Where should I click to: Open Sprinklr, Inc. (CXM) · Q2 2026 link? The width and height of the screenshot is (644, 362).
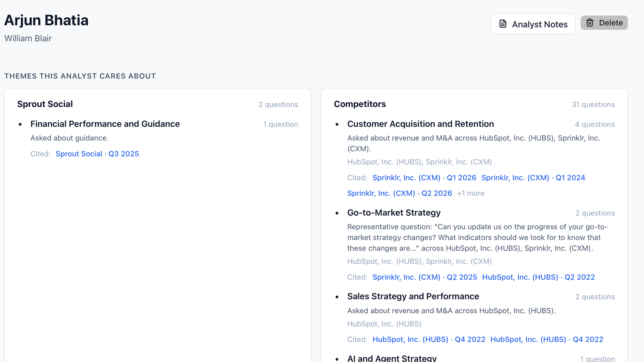[x=400, y=193]
